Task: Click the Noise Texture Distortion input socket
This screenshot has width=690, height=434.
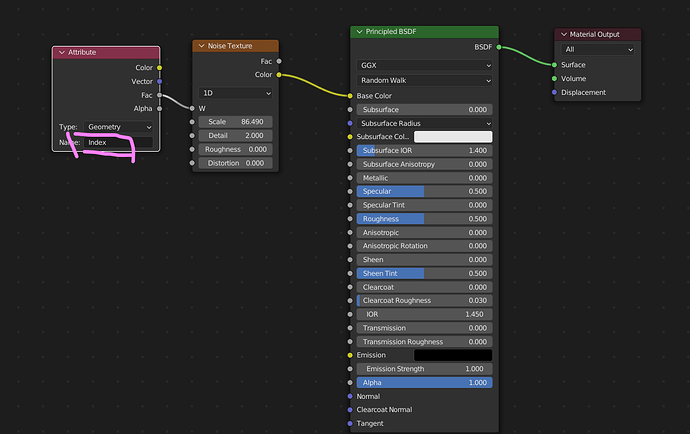Action: pyautogui.click(x=192, y=163)
